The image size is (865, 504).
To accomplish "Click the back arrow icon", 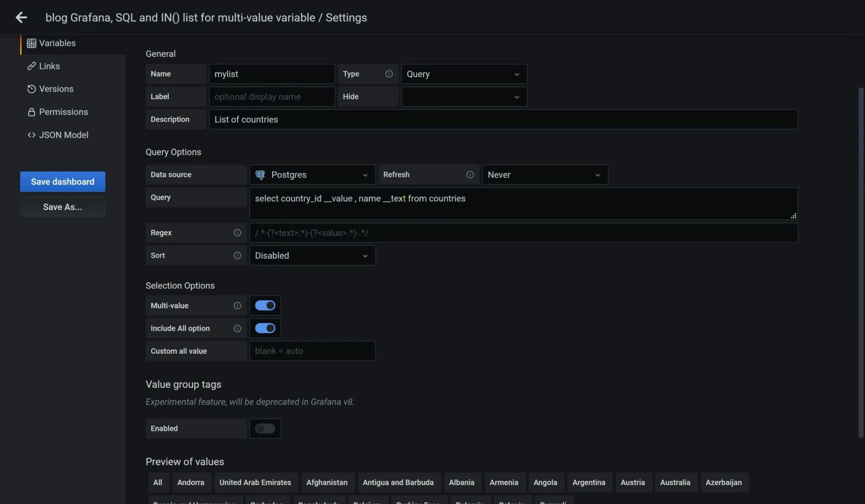I will pos(21,17).
